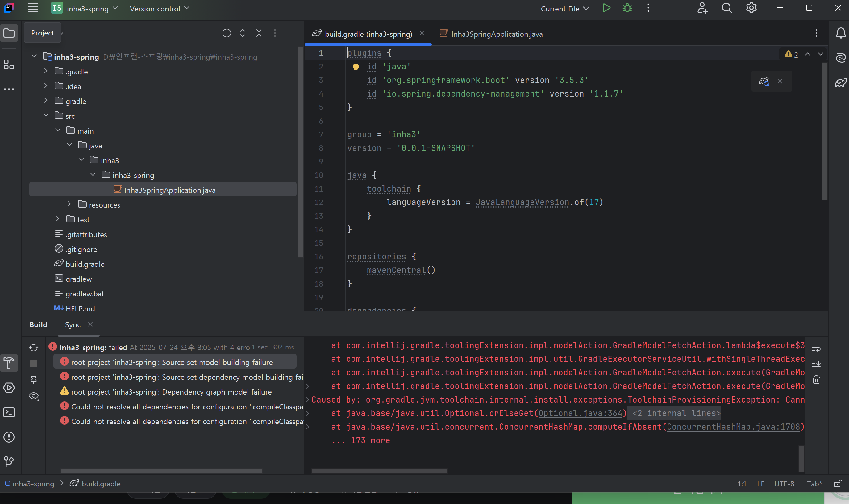
Task: Open build.gradle in project tree
Action: point(85,264)
